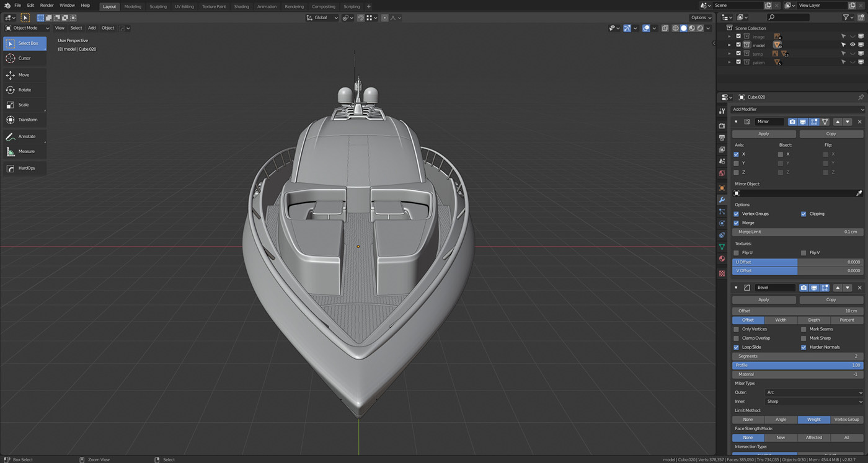The image size is (868, 463).
Task: Open the Material properties tab
Action: (722, 257)
